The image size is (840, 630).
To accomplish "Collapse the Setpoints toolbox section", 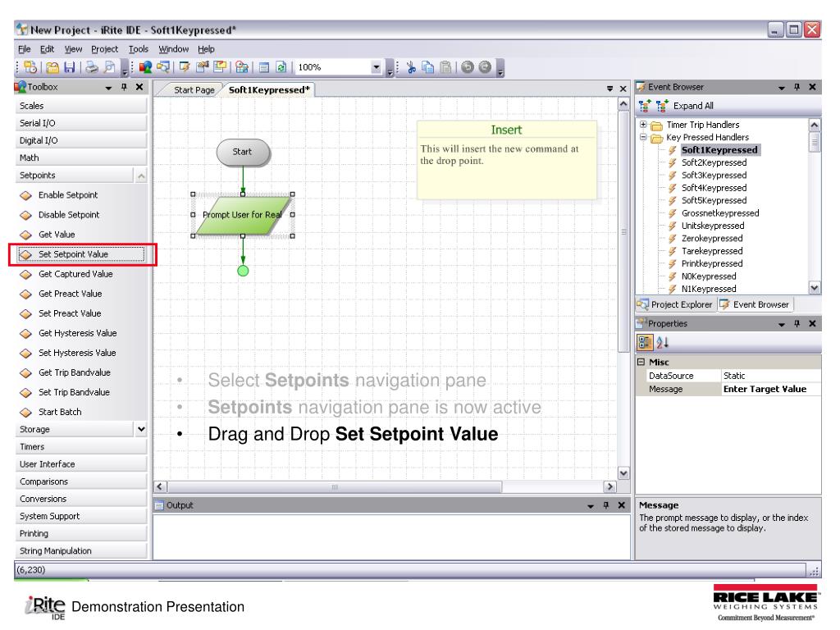I will coord(141,176).
